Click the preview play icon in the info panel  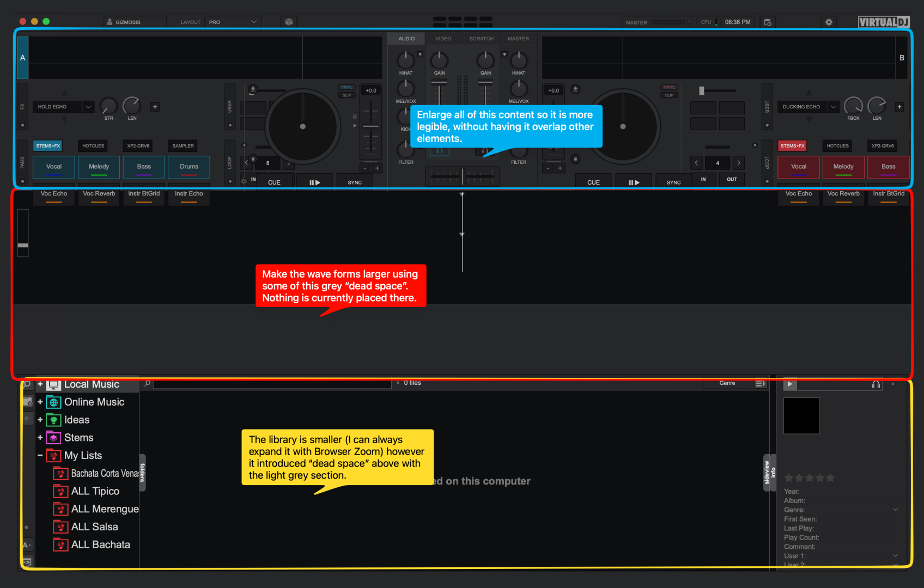pos(789,384)
